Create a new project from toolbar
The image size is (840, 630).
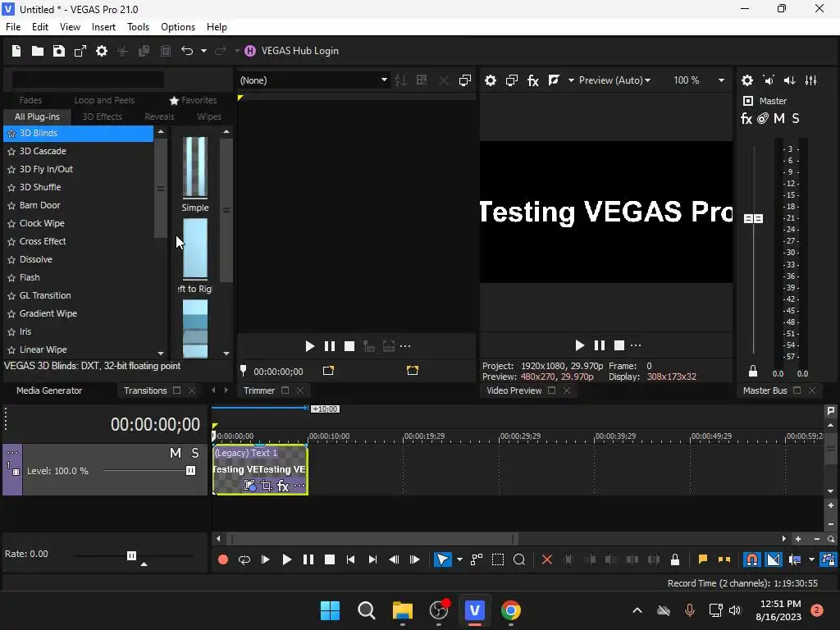(x=16, y=51)
